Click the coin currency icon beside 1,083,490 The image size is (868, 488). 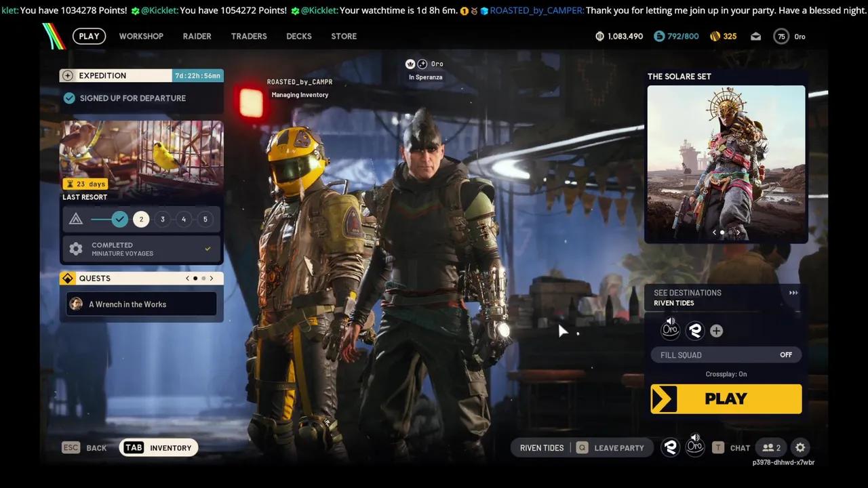(599, 37)
